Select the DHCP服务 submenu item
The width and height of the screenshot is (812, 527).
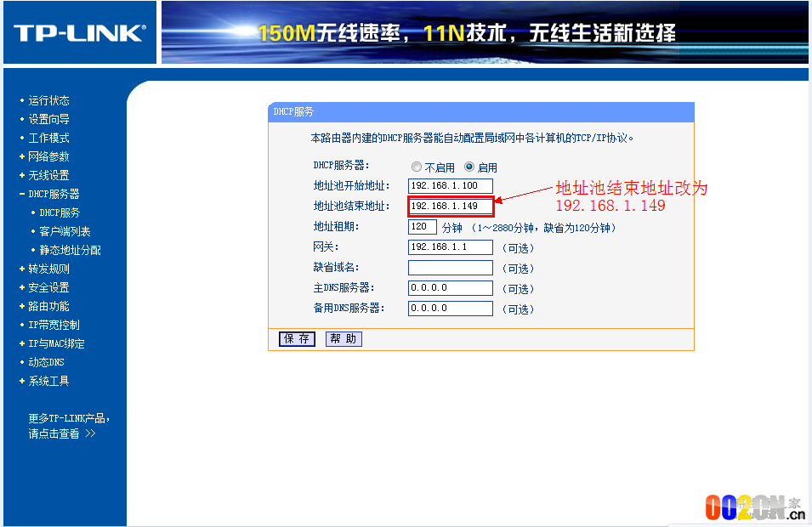(x=59, y=212)
